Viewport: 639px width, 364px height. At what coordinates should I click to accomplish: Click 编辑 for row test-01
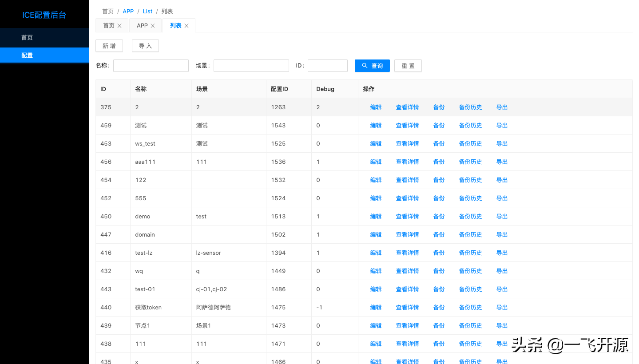coord(376,289)
